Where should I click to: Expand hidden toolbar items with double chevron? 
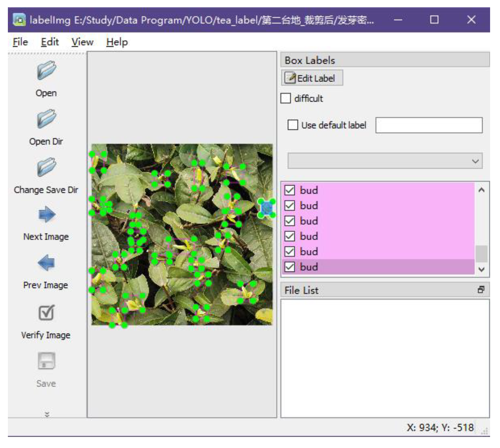pos(47,414)
